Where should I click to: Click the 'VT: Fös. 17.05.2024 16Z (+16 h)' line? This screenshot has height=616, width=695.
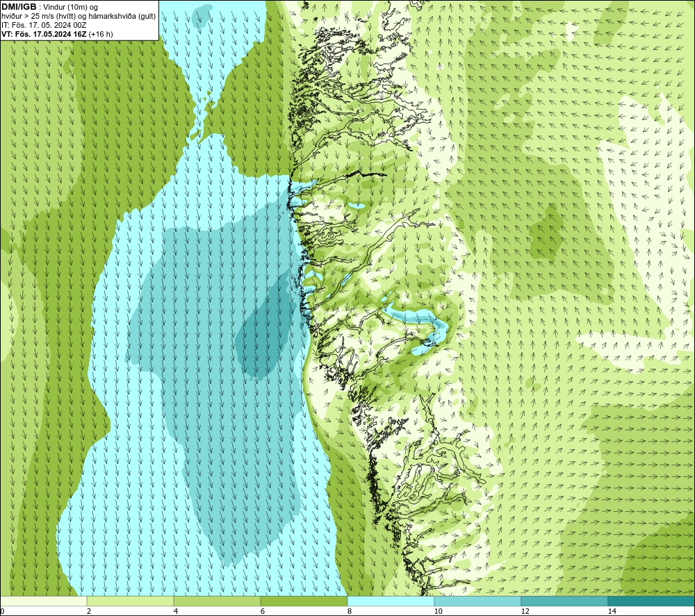pyautogui.click(x=57, y=34)
